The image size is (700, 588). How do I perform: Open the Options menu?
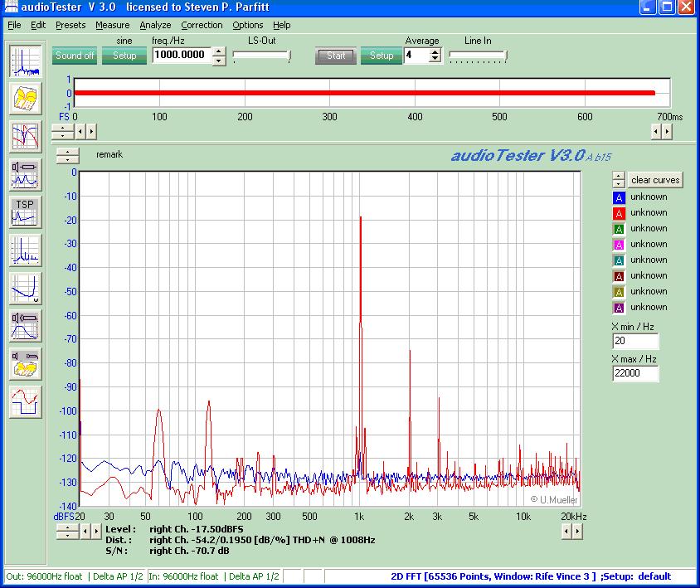point(248,25)
